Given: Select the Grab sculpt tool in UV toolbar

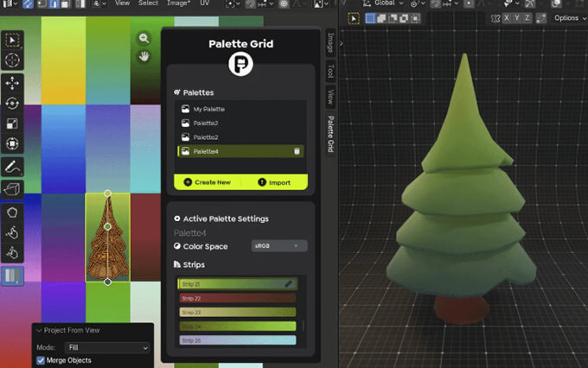Looking at the screenshot, I should click(x=13, y=232).
